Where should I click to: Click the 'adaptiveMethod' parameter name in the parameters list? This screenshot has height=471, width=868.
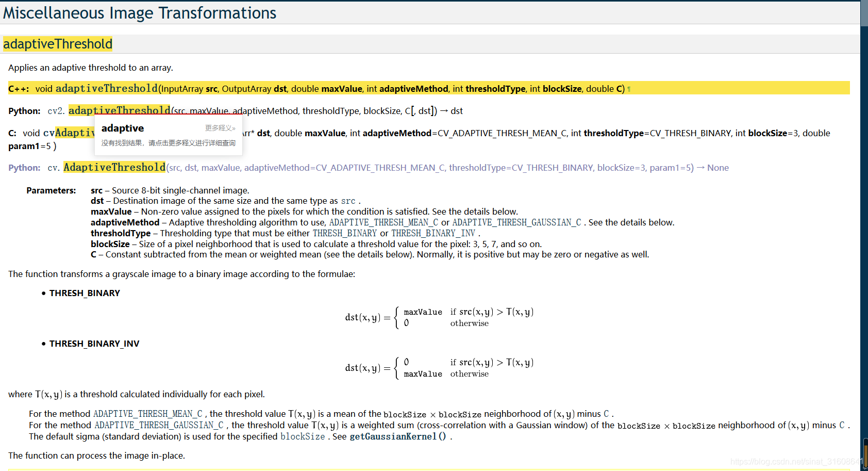pyautogui.click(x=125, y=222)
